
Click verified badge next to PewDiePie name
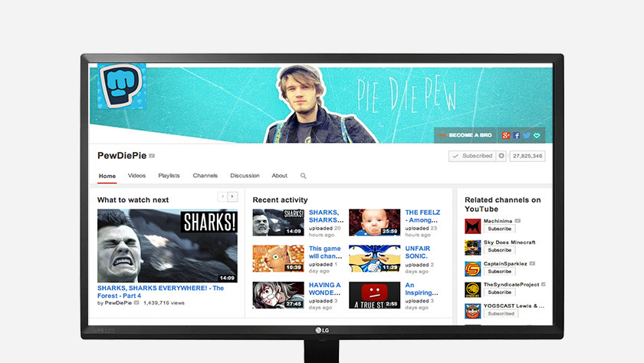click(152, 156)
